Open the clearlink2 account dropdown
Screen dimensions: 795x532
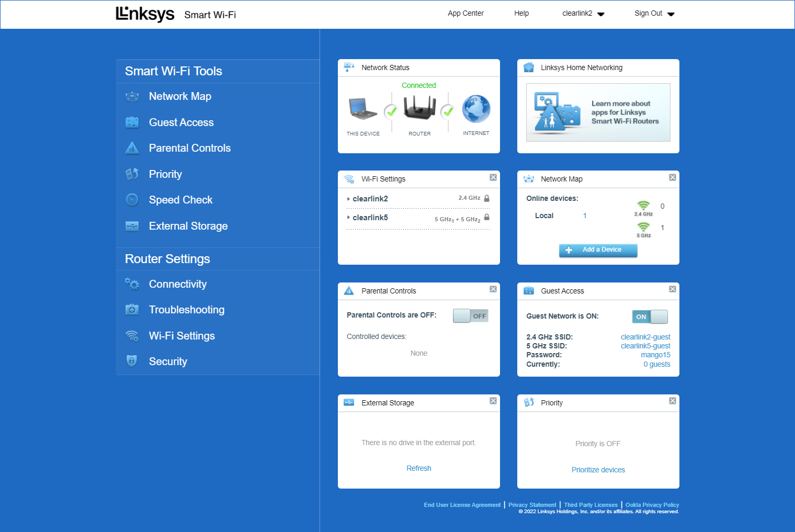tap(583, 14)
